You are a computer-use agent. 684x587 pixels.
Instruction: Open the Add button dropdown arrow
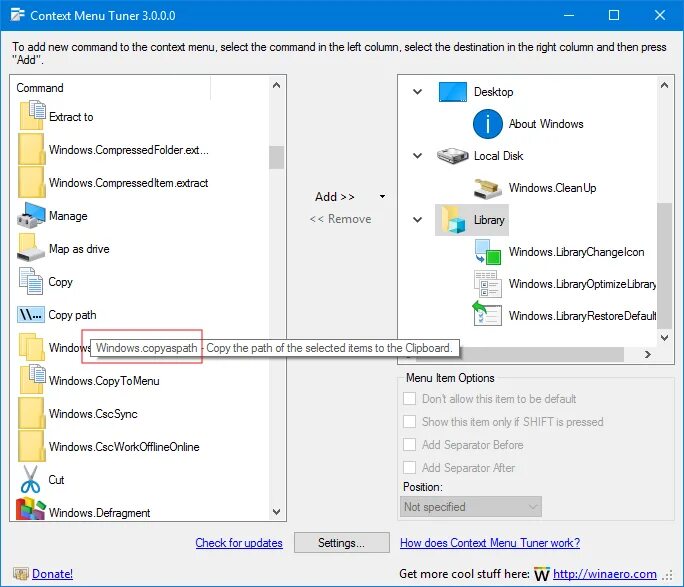click(x=383, y=197)
